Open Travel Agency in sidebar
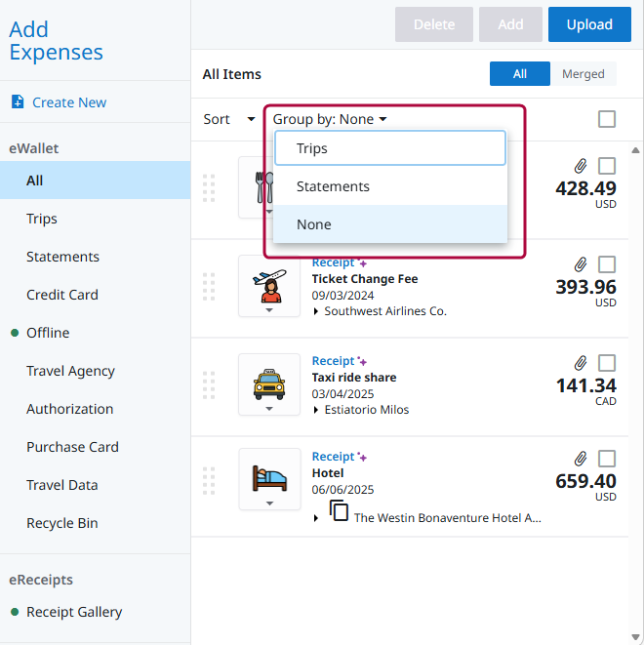The image size is (644, 645). (95, 371)
